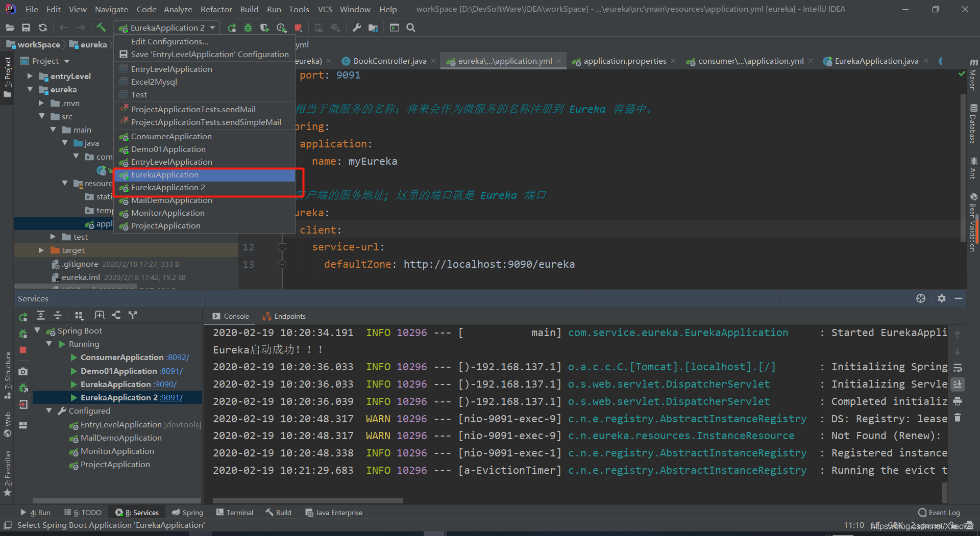
Task: Stop selected service with red square
Action: click(x=23, y=350)
